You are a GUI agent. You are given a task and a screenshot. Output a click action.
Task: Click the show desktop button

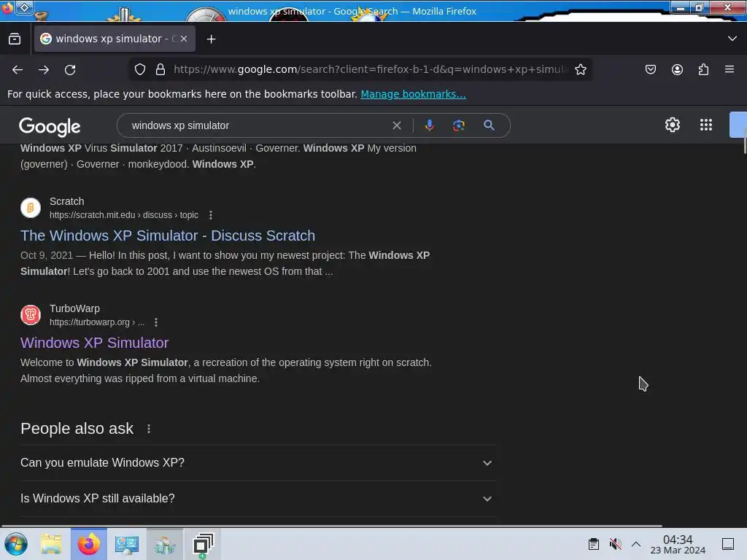click(x=728, y=544)
